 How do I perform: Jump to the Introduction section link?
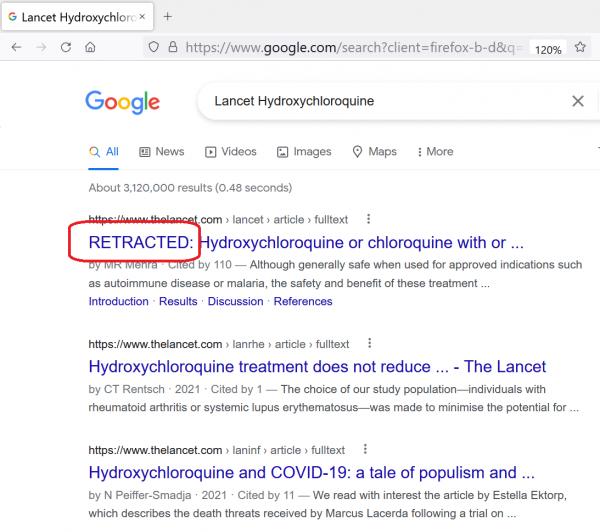119,302
